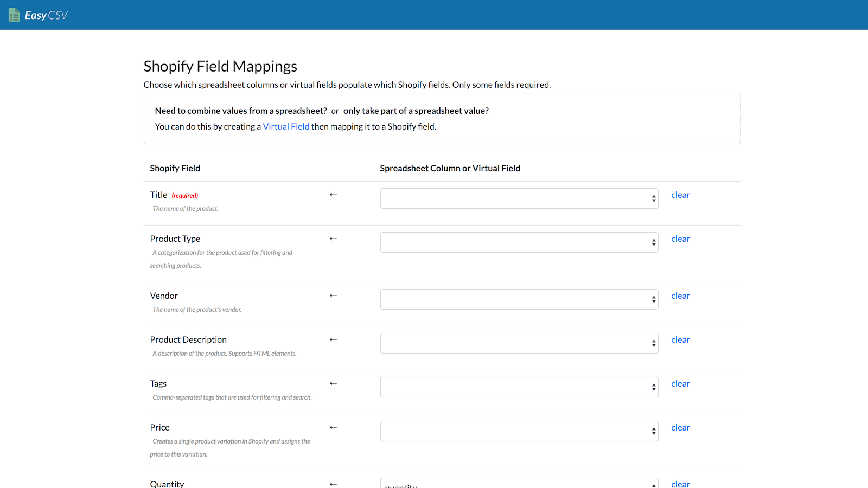The image size is (868, 488).
Task: Open the Vendor column dropdown
Action: [519, 299]
